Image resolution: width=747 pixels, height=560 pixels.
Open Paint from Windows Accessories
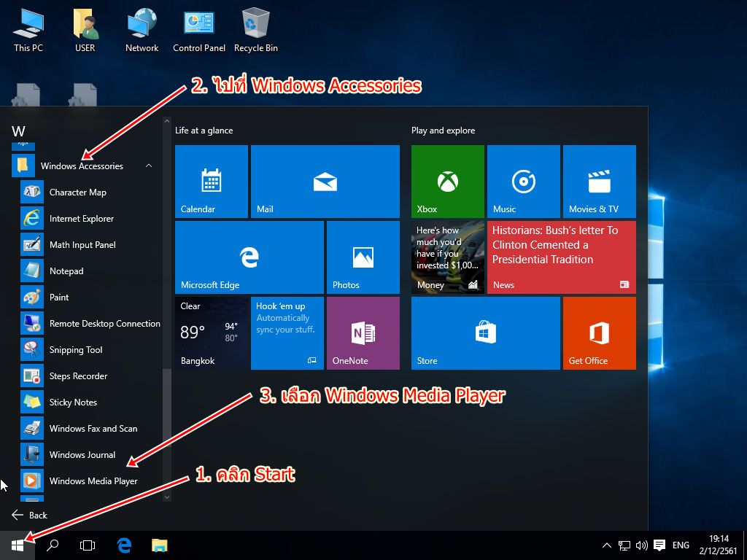click(x=58, y=297)
